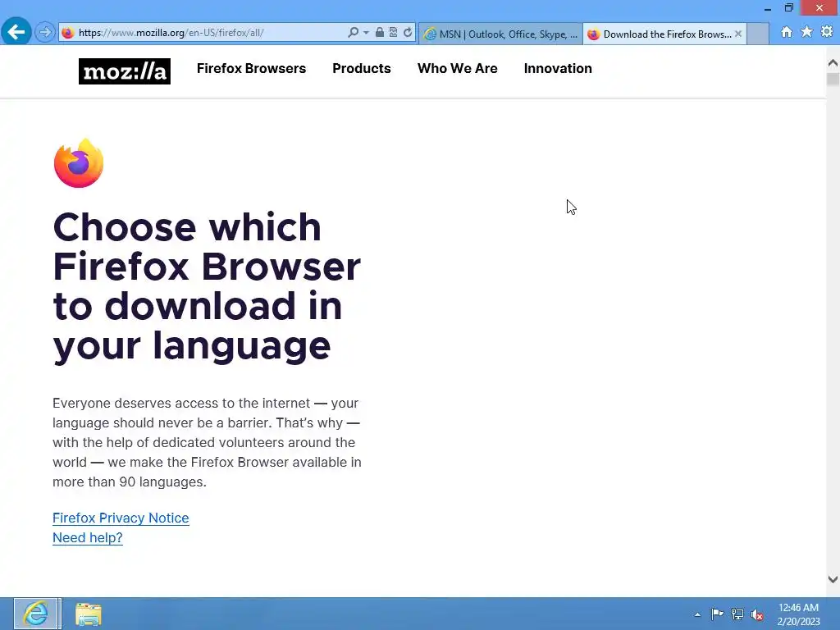Click the search magnifier in address bar
Screen dimensions: 840x630
coord(353,33)
